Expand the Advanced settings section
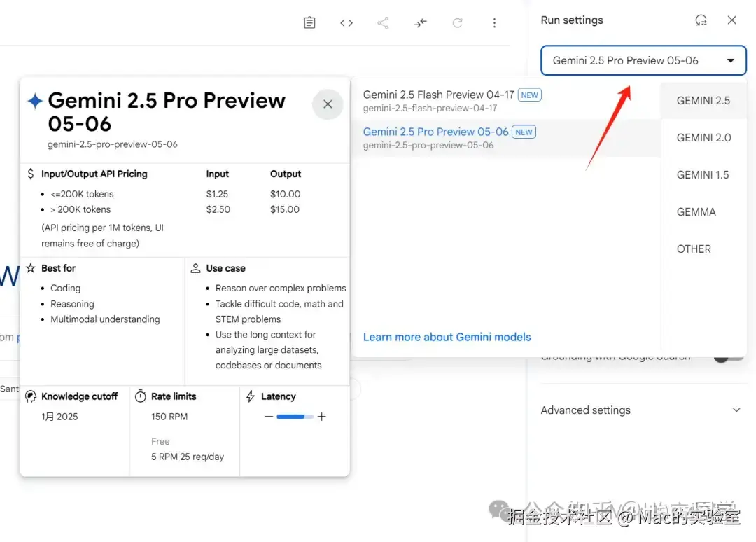Image resolution: width=756 pixels, height=542 pixels. [x=640, y=410]
